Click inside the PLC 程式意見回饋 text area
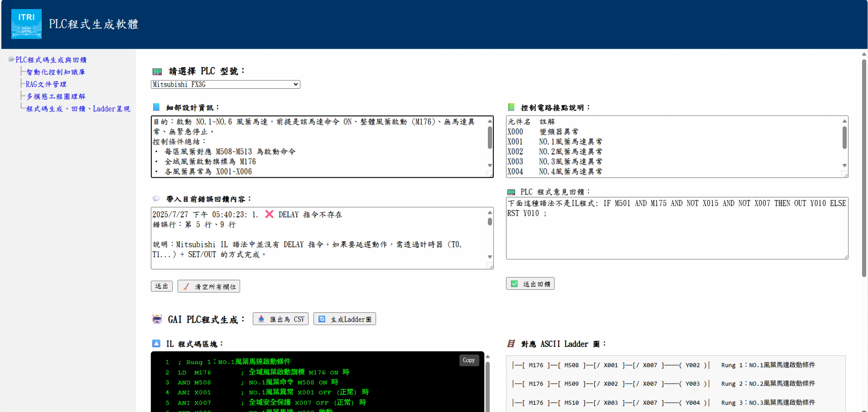 pyautogui.click(x=677, y=236)
